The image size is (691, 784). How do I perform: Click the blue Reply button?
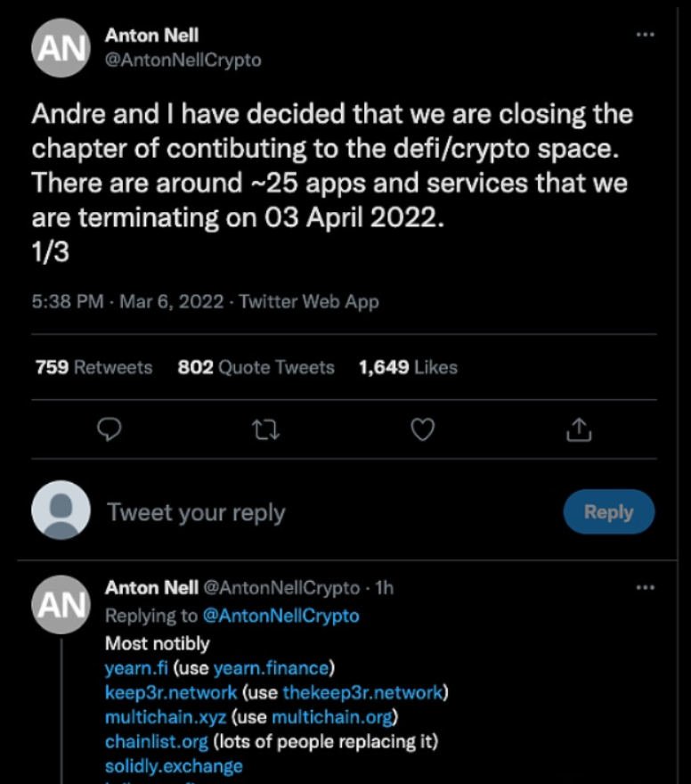(x=609, y=511)
